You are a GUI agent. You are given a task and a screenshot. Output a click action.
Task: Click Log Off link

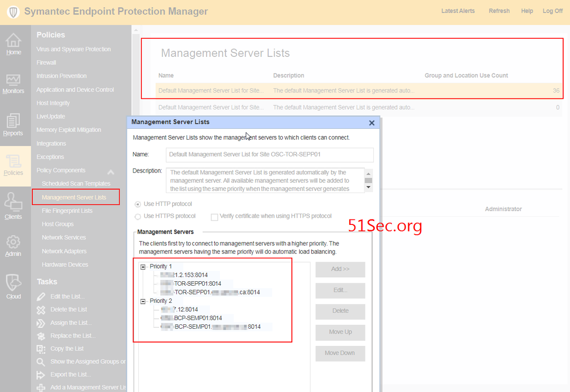coord(552,11)
